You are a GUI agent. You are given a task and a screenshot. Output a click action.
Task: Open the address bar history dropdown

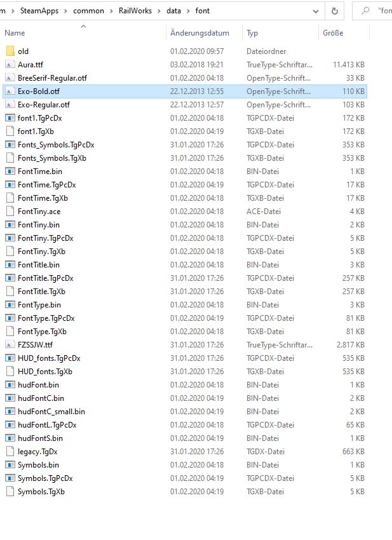click(x=316, y=11)
